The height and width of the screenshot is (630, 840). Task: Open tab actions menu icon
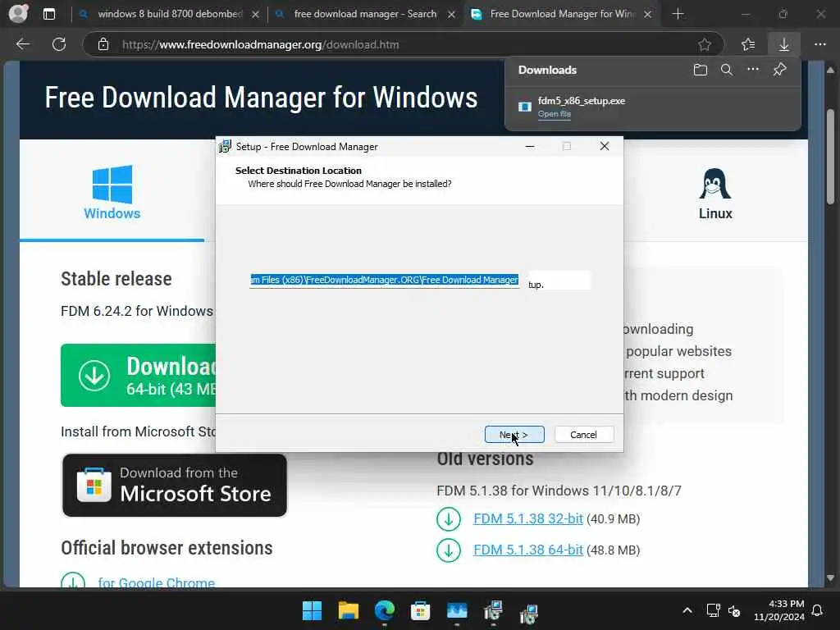click(48, 14)
